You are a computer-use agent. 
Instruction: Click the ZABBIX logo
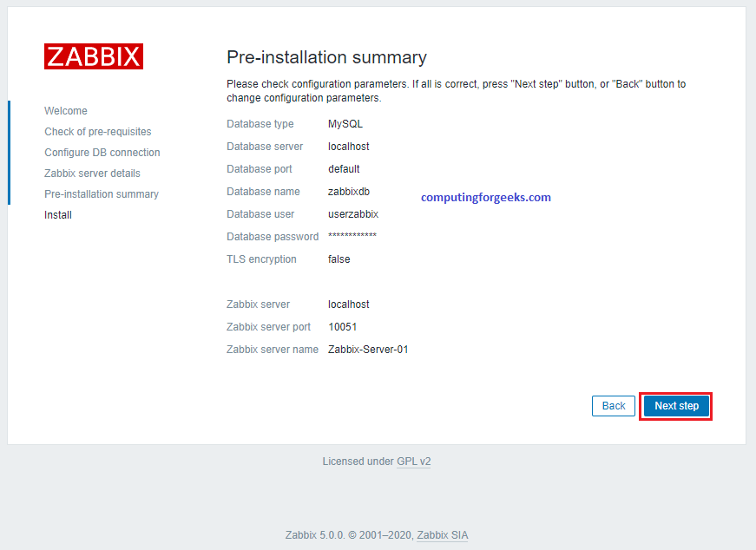94,56
